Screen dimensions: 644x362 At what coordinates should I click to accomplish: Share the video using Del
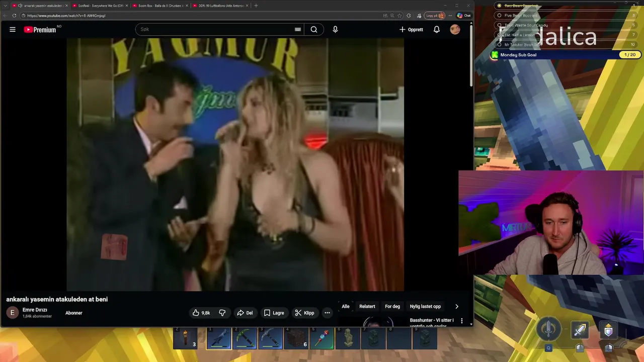click(x=245, y=313)
